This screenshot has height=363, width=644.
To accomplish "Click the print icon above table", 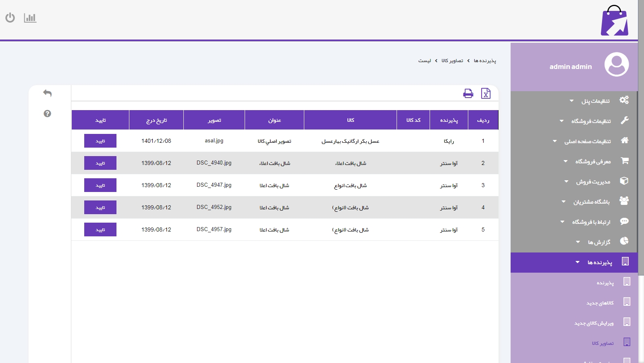I will [468, 94].
